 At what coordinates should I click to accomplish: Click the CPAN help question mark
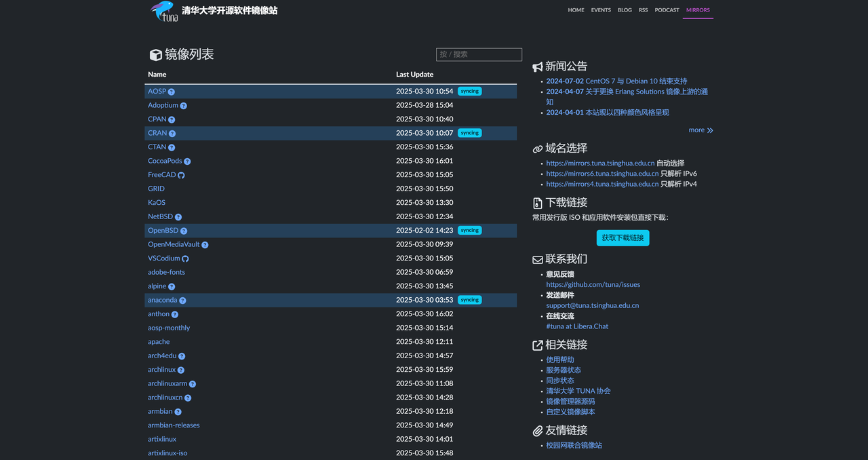[172, 119]
